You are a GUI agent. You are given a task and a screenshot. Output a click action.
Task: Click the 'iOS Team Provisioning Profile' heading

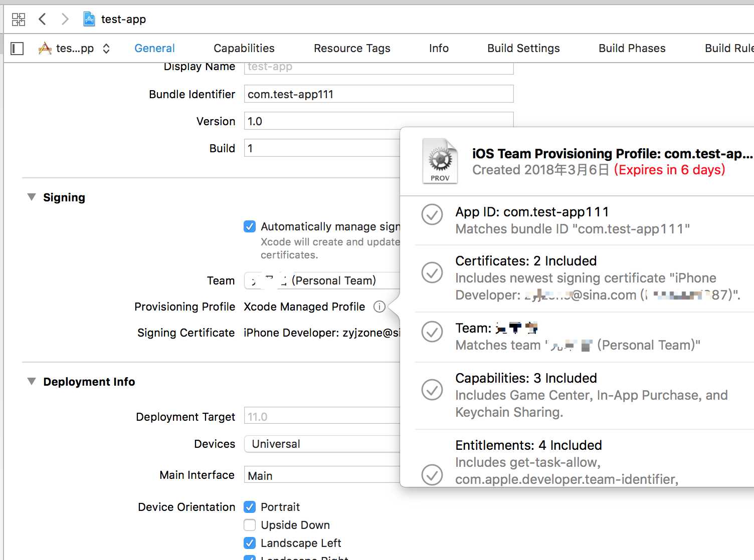click(613, 153)
